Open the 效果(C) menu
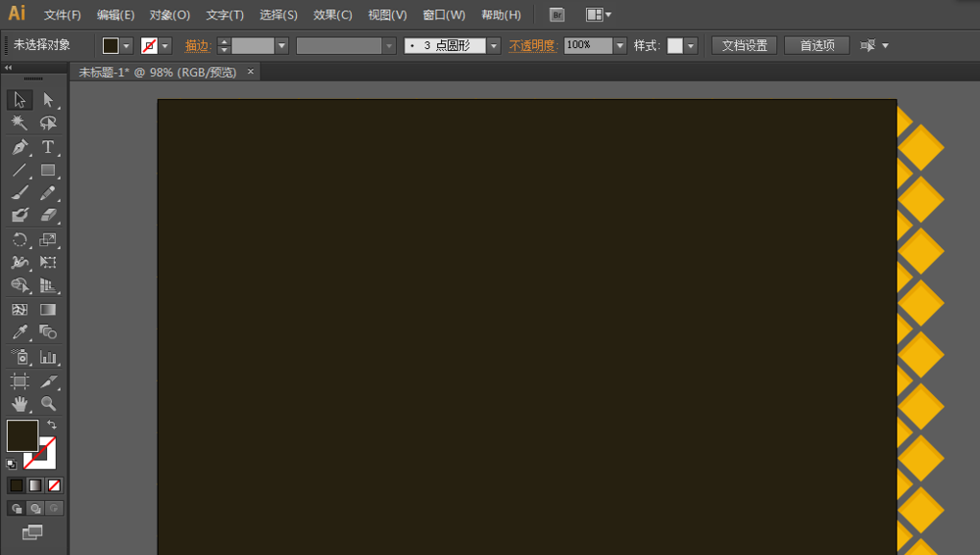 (332, 15)
